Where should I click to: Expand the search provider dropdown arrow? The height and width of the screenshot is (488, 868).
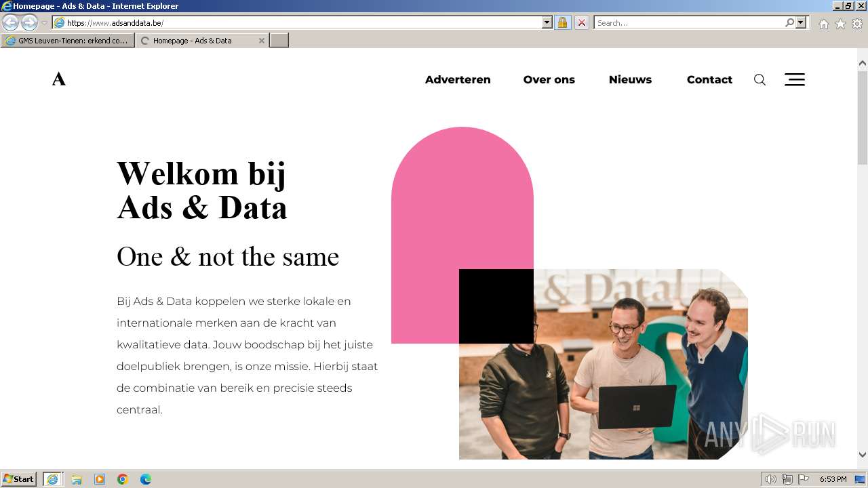point(801,22)
